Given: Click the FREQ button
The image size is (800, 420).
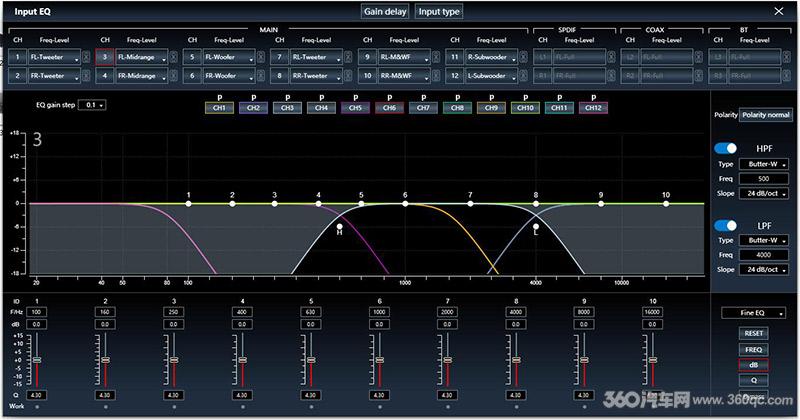Looking at the screenshot, I should (x=754, y=350).
